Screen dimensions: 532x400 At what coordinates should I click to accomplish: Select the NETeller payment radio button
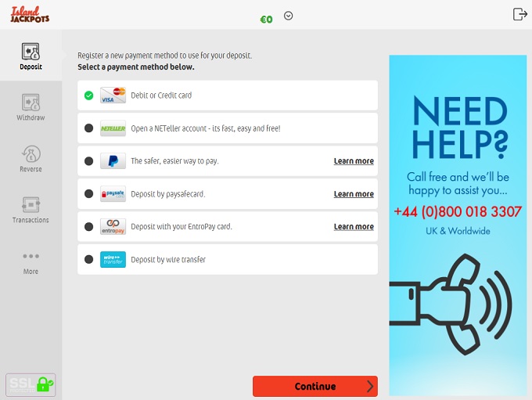pos(88,128)
